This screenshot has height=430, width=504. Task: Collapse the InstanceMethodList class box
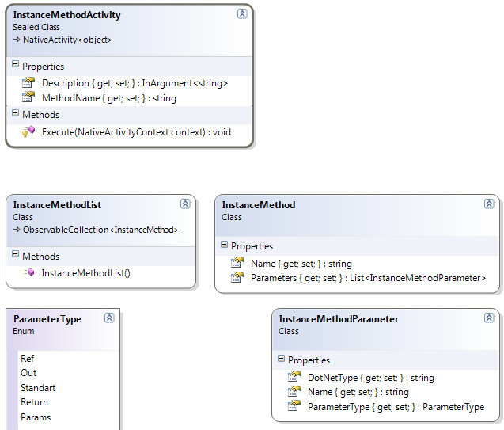click(185, 204)
